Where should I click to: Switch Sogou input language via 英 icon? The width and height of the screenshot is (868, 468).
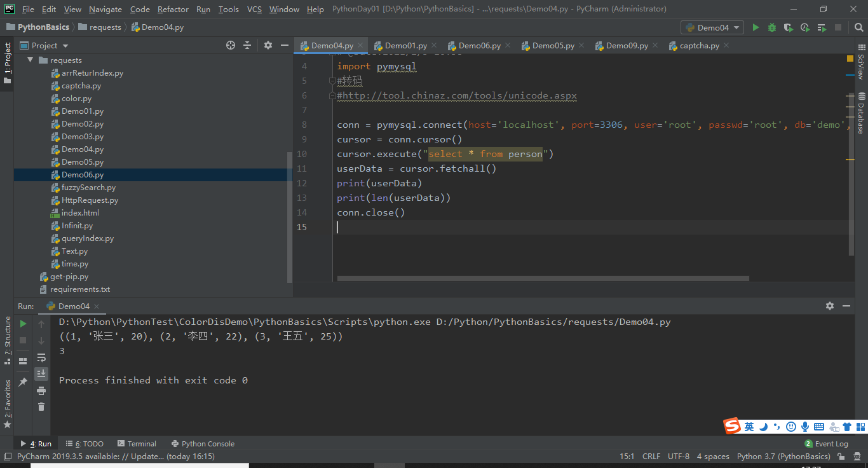click(x=749, y=427)
